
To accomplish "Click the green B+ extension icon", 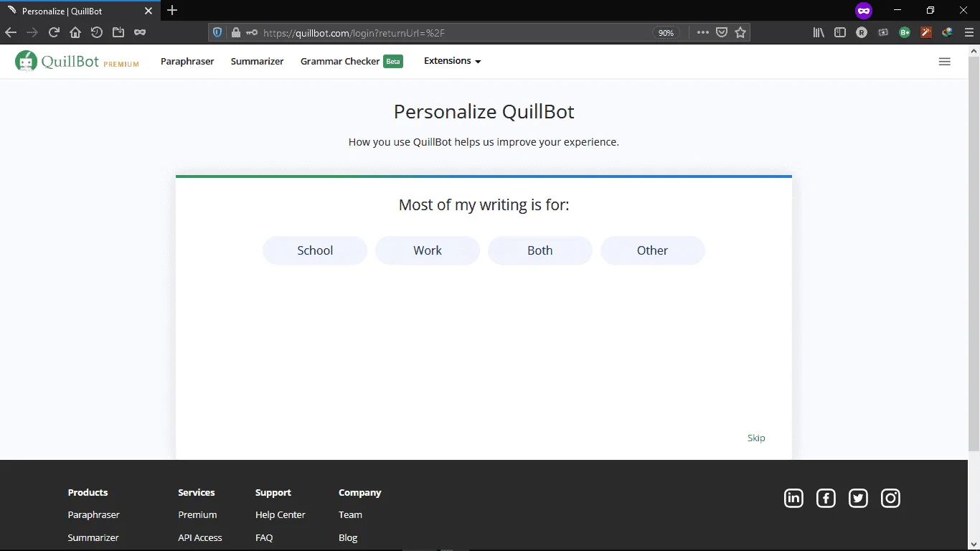I will pyautogui.click(x=905, y=32).
